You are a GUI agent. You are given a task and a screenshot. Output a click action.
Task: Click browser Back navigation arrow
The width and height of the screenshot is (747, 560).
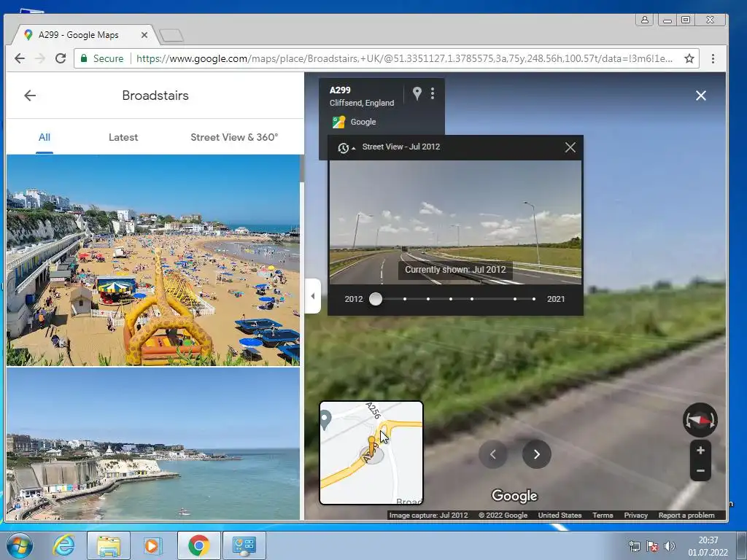coord(20,58)
